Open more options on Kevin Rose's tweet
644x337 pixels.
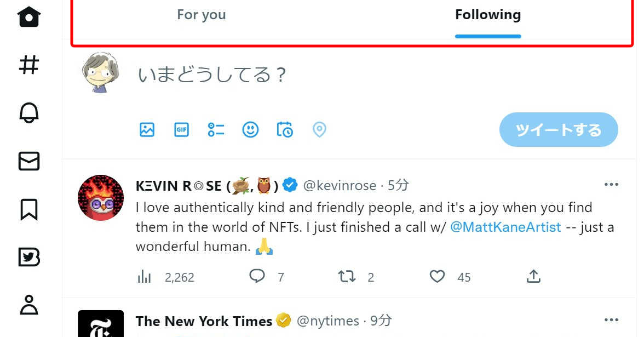pyautogui.click(x=611, y=185)
